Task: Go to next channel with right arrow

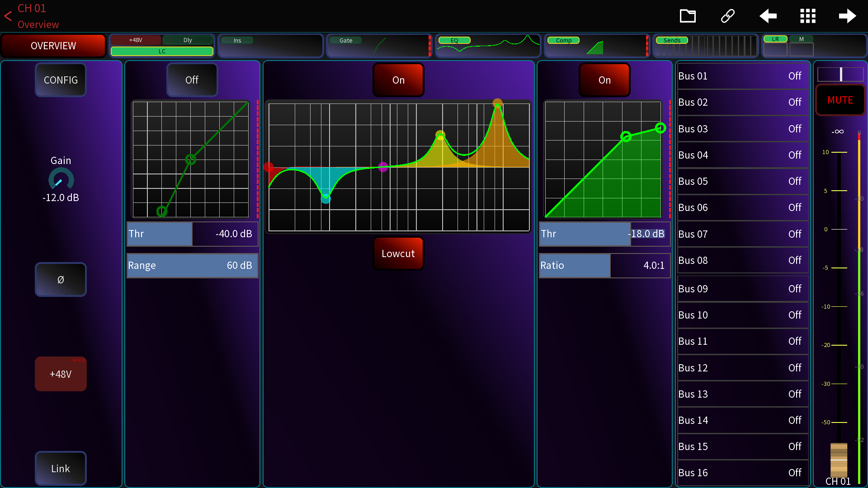Action: coord(847,16)
